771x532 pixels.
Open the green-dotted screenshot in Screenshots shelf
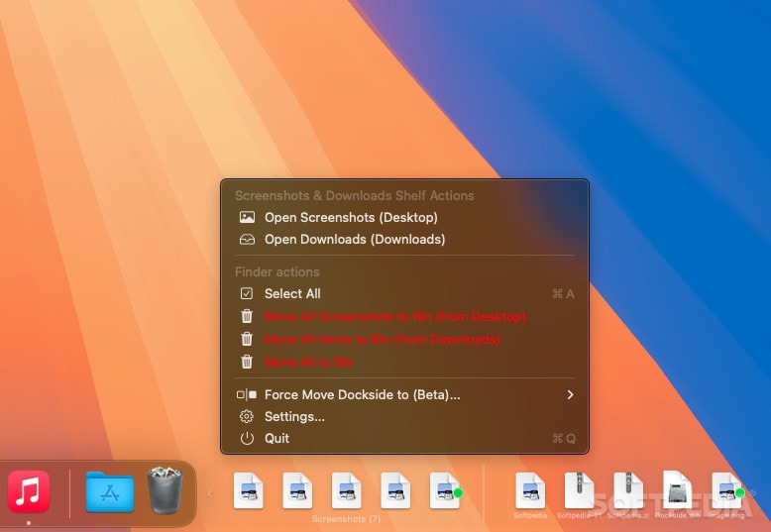coord(446,490)
